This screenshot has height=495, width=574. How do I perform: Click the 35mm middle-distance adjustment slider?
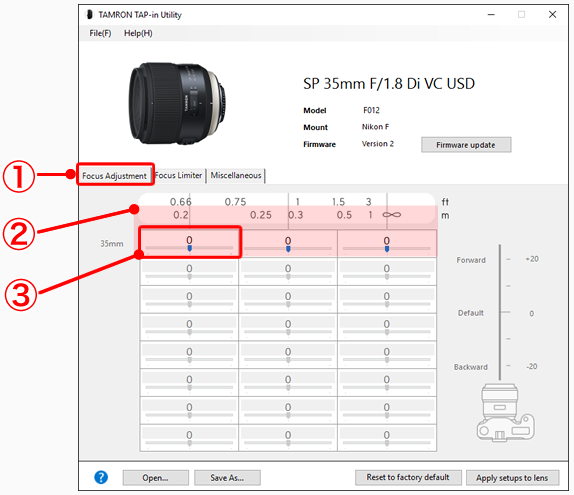(x=288, y=248)
